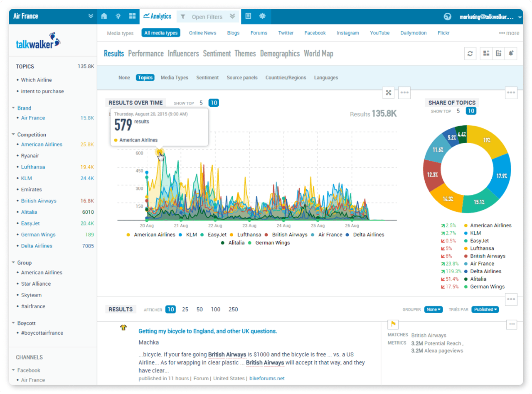Open the bicycle forum post headline link

[208, 332]
